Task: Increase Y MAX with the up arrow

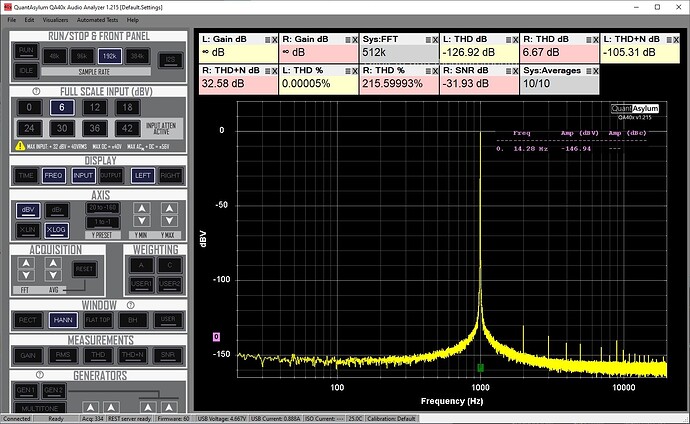Action: tap(169, 208)
